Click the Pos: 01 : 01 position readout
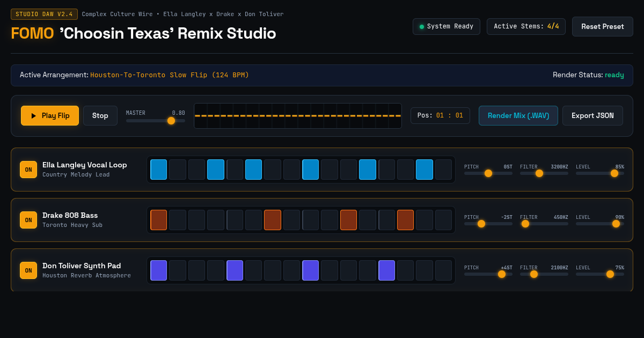The width and height of the screenshot is (644, 338). (440, 115)
